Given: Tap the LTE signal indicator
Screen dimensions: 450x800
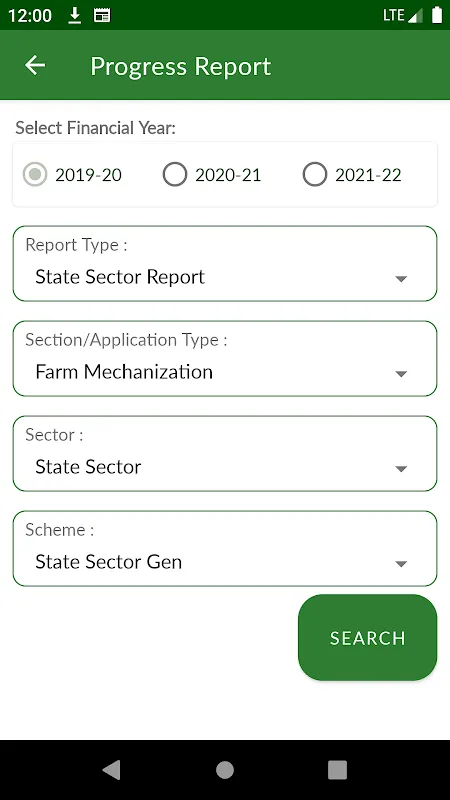Looking at the screenshot, I should pos(403,16).
